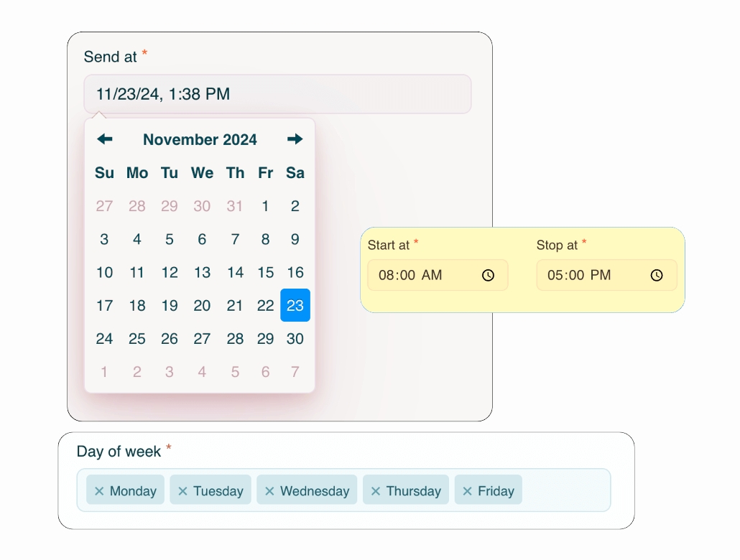The width and height of the screenshot is (740, 560).
Task: Select the highlighted date 23
Action: [x=295, y=305]
